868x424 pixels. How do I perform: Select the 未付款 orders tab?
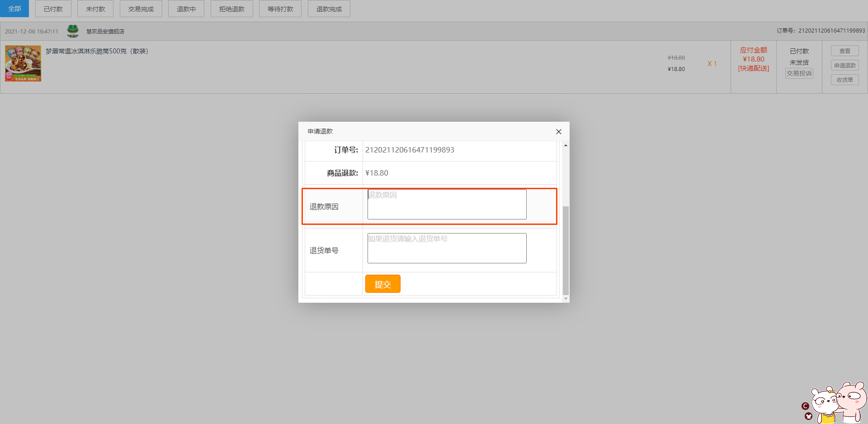coord(95,9)
